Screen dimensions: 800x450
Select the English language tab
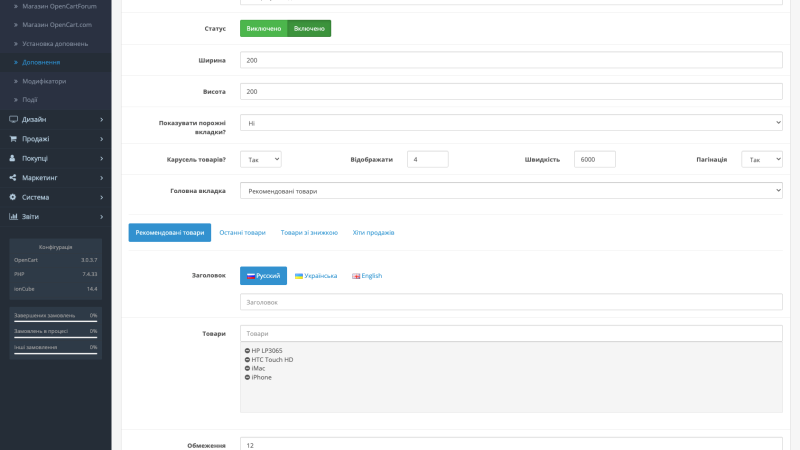tap(367, 276)
